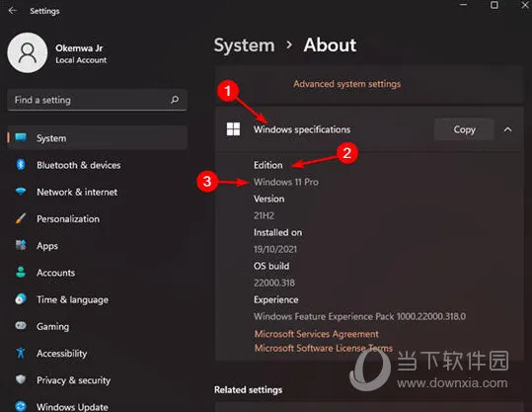Viewport: 532px width, 412px height.
Task: Select the Windows Feature Experience Pack text
Action: [359, 316]
